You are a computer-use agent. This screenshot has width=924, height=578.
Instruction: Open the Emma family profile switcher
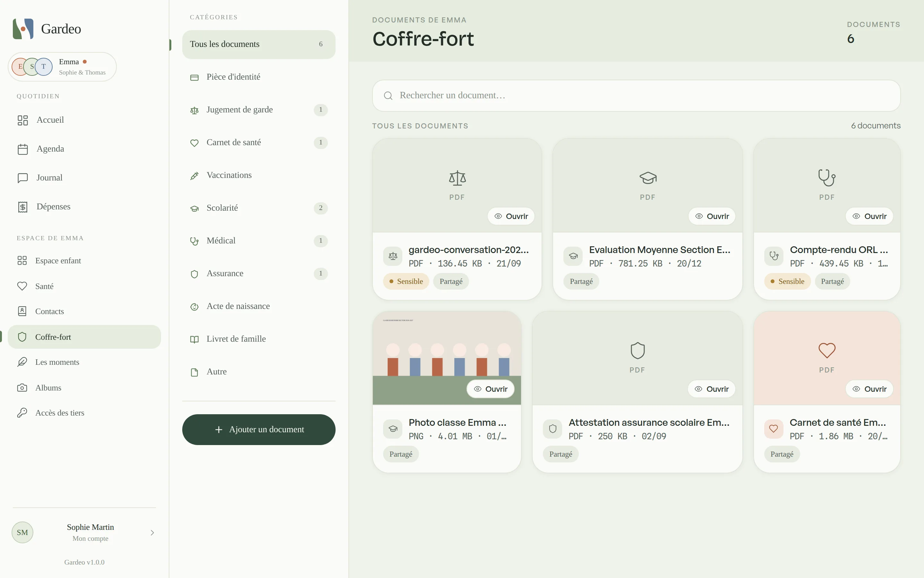click(62, 67)
